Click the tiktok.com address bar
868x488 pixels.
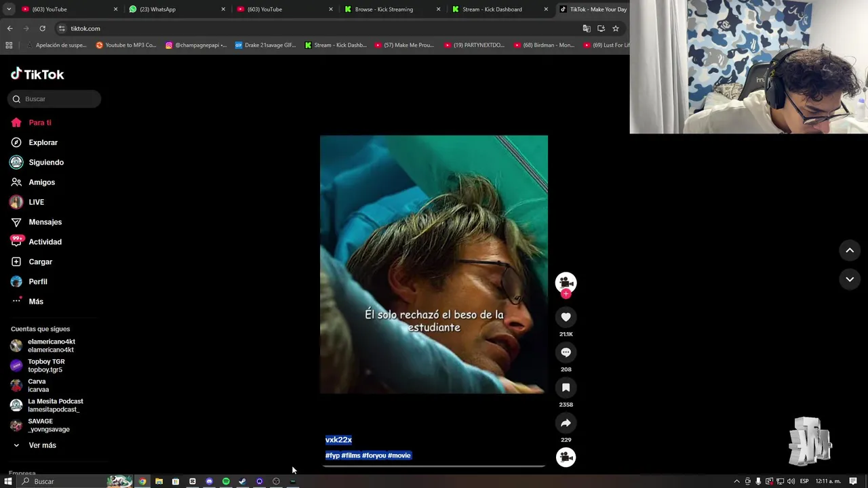coord(319,28)
